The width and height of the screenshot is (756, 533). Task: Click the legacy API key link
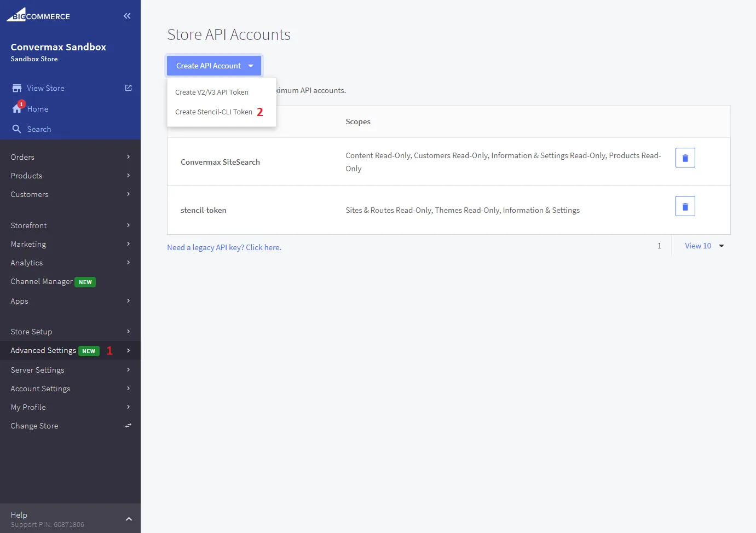pyautogui.click(x=224, y=247)
